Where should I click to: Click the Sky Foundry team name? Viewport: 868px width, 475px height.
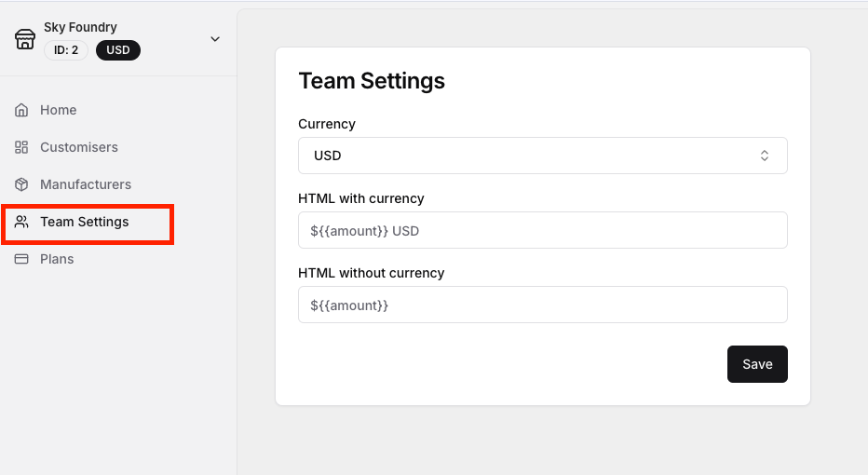(x=80, y=27)
